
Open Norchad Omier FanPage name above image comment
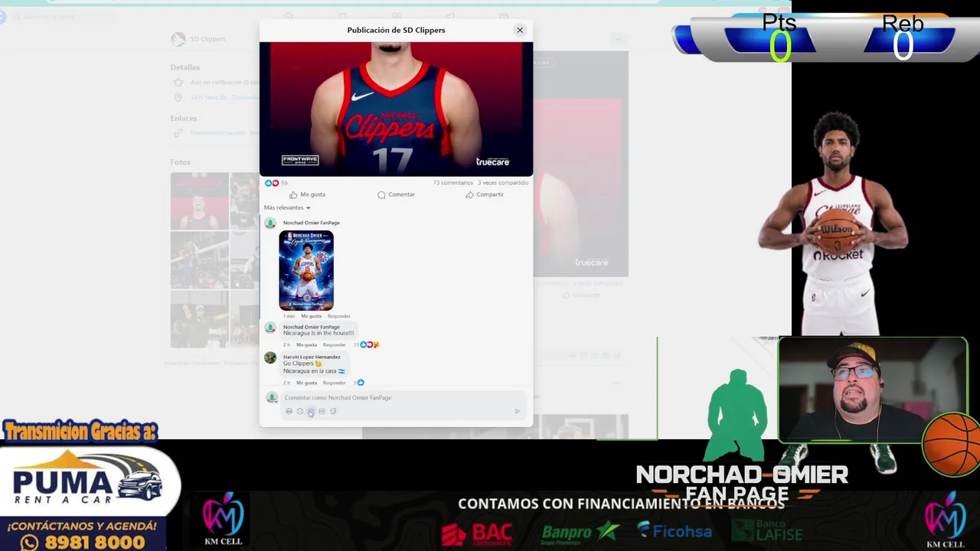pos(312,223)
